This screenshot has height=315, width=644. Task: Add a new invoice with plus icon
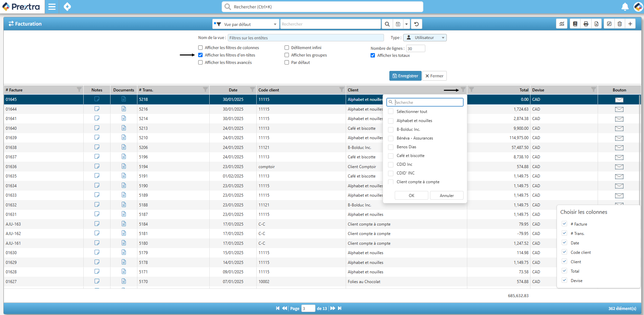tap(630, 24)
